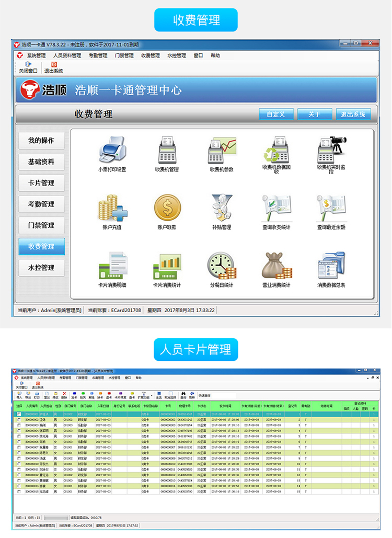Click blue 退出系统 button in header

coord(353,115)
